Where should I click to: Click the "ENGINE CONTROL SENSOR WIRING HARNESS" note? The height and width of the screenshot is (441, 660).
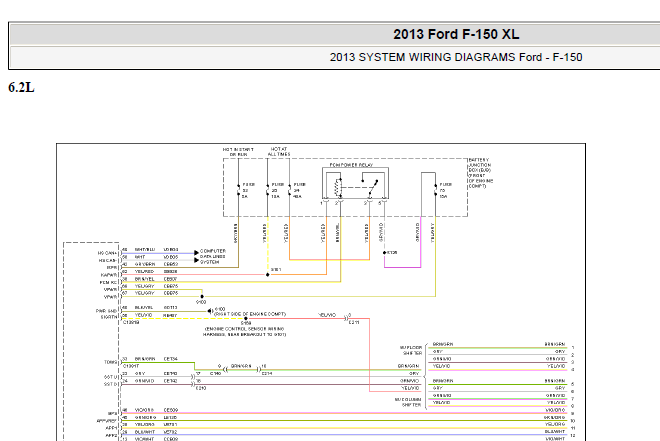[245, 332]
